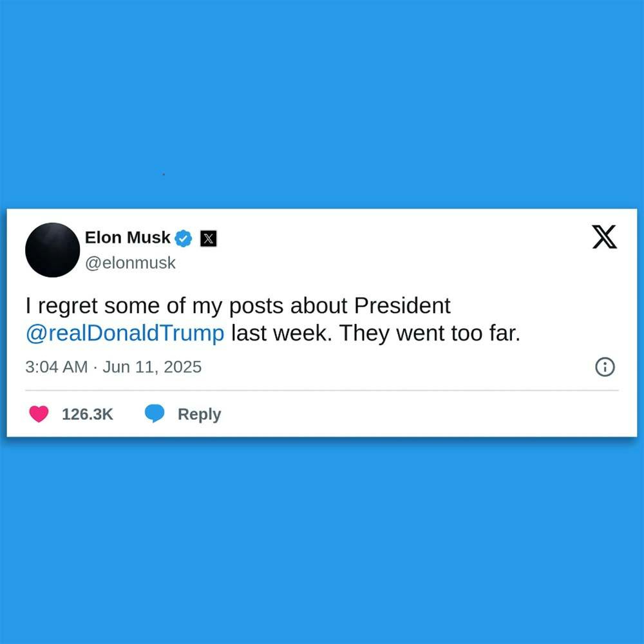644x644 pixels.
Task: Like the post with the pink heart
Action: [x=39, y=414]
